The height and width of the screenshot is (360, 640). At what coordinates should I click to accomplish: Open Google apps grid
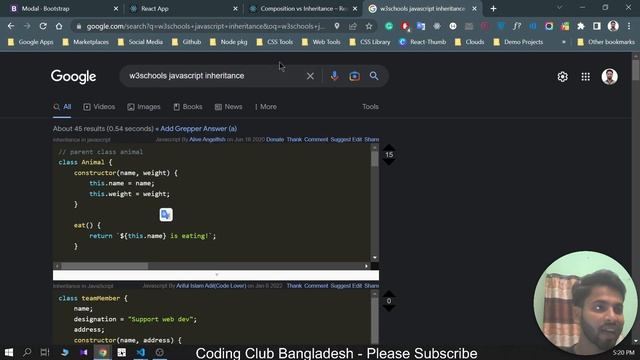pyautogui.click(x=585, y=77)
